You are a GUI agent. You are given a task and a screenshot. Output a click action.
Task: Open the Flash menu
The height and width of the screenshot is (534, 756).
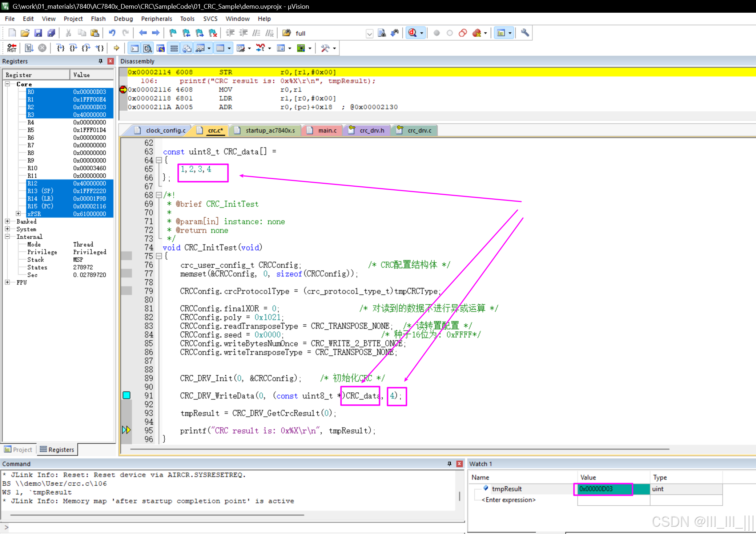coord(98,19)
